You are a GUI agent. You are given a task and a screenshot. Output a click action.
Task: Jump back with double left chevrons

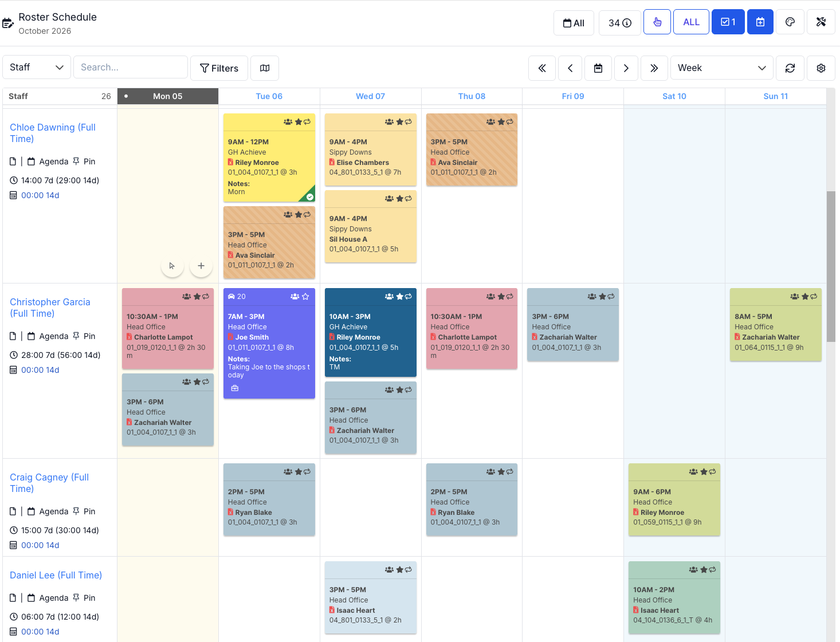coord(542,68)
